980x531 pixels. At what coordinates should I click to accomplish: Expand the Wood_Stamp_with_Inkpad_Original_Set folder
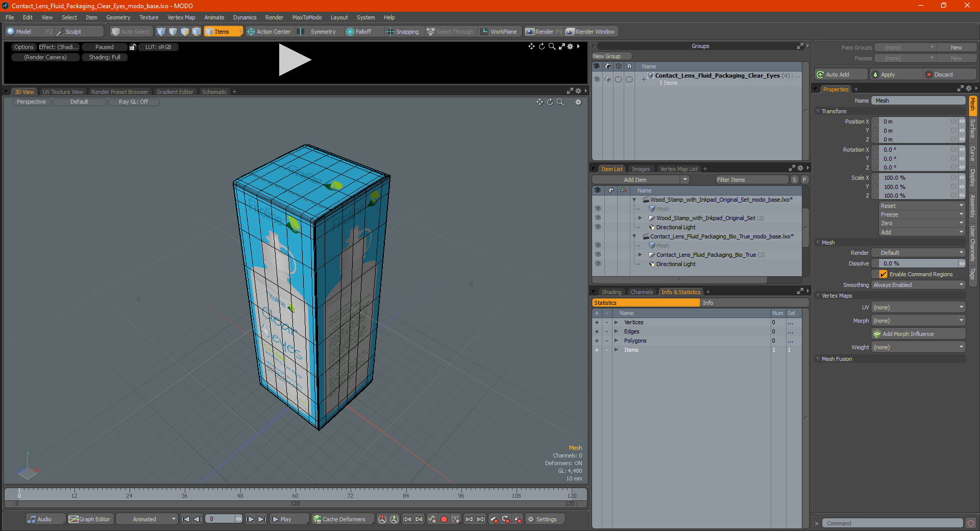640,218
